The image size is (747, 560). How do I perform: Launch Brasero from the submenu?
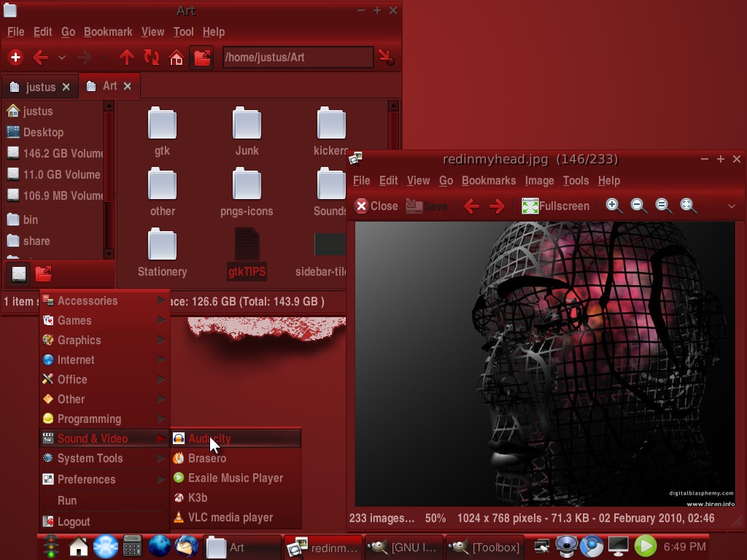(x=236, y=458)
